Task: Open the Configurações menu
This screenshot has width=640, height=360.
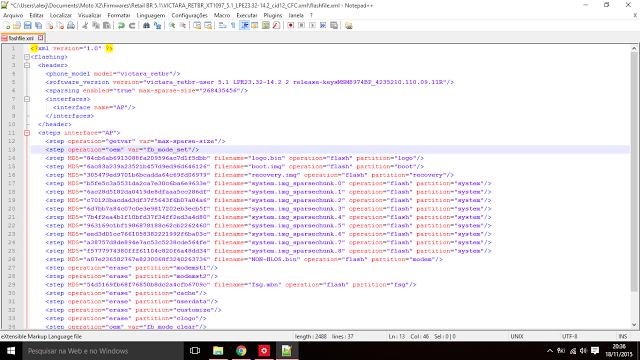Action: coord(189,15)
